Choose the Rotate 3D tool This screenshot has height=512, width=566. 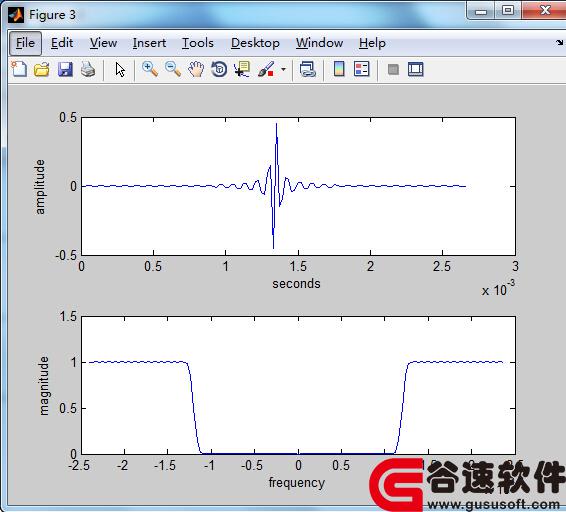[x=219, y=69]
